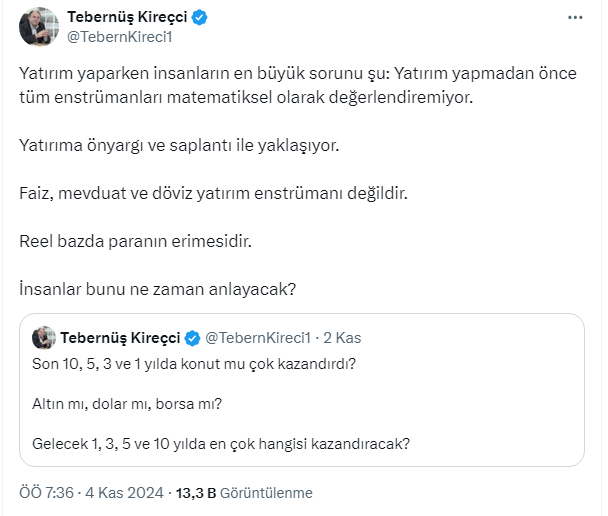Click the "2 Kas" date on the quoted tweet
Screen dimensions: 608x516
341,337
